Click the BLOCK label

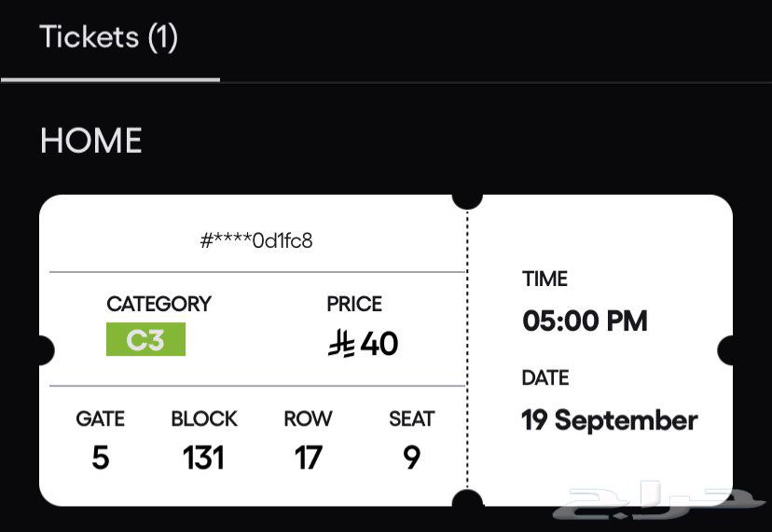point(204,419)
